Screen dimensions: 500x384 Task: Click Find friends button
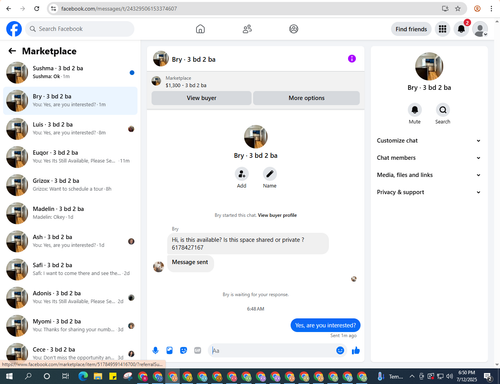coord(411,29)
